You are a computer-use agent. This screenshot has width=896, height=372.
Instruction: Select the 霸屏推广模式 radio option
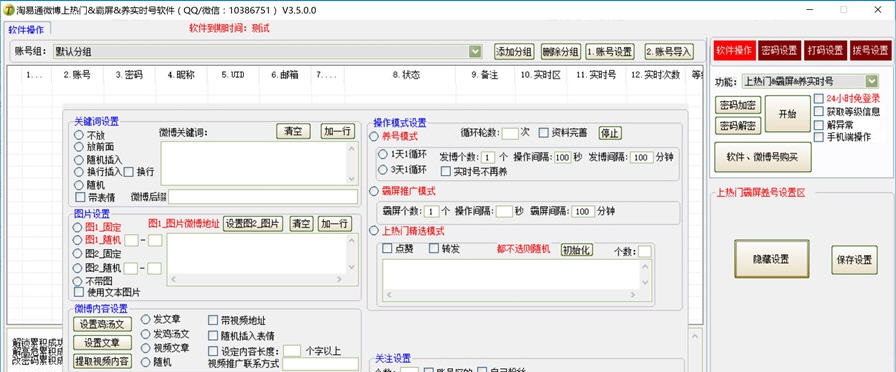374,191
